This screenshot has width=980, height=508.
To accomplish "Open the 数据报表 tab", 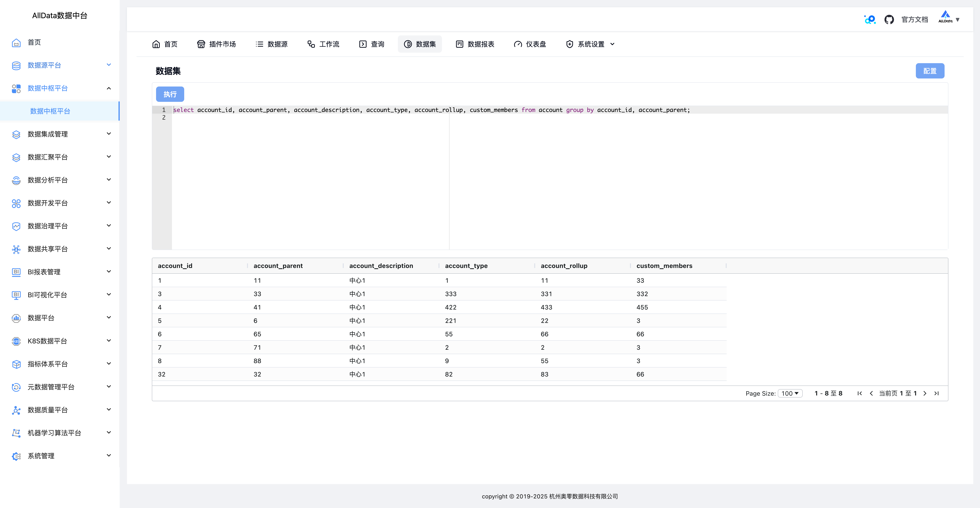I will pyautogui.click(x=475, y=44).
